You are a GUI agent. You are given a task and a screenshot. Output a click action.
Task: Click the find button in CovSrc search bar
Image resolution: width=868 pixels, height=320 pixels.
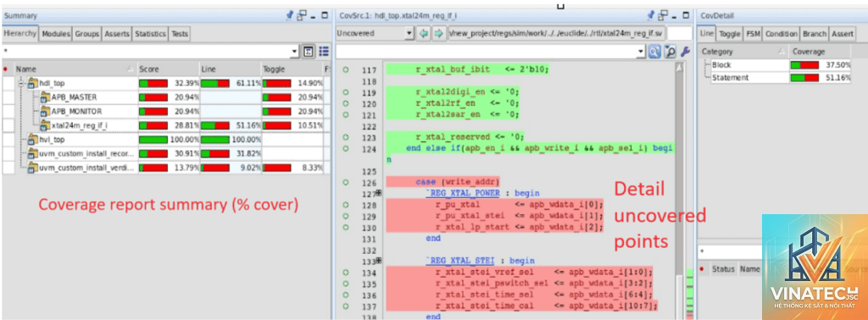(655, 52)
